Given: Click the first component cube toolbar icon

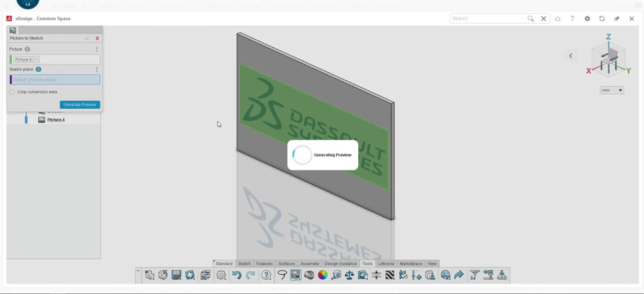Looking at the screenshot, I should [150, 275].
